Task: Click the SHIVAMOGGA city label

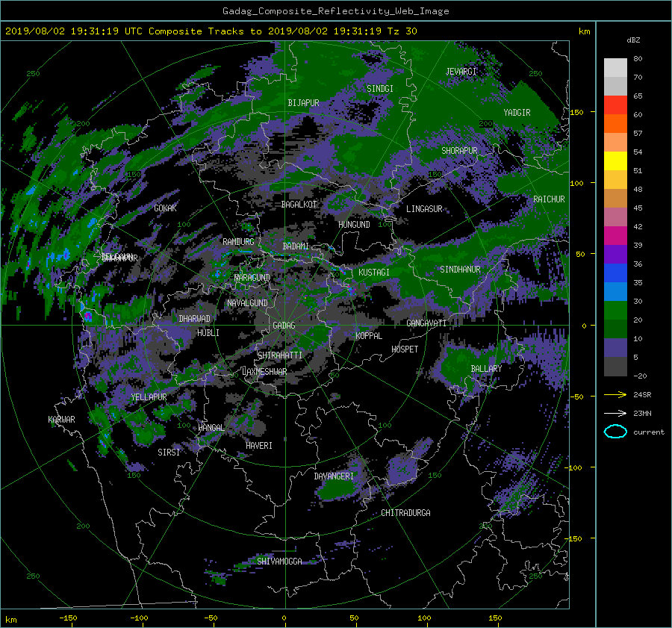Action: [x=279, y=561]
